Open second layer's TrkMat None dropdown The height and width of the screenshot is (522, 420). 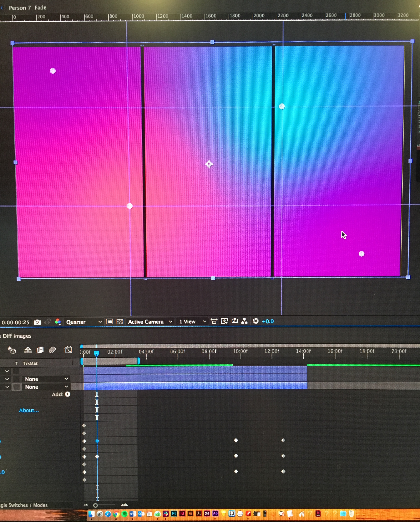(x=46, y=379)
